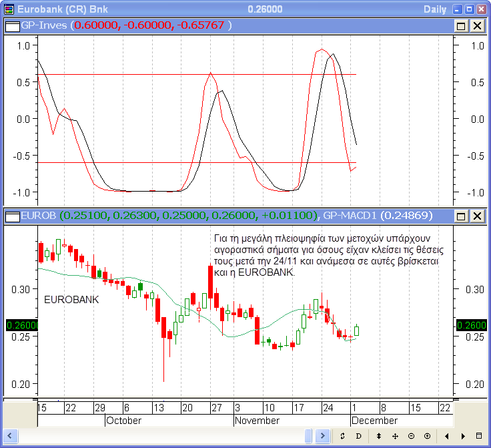Click the EUROBANK text label on chart

pos(71,300)
